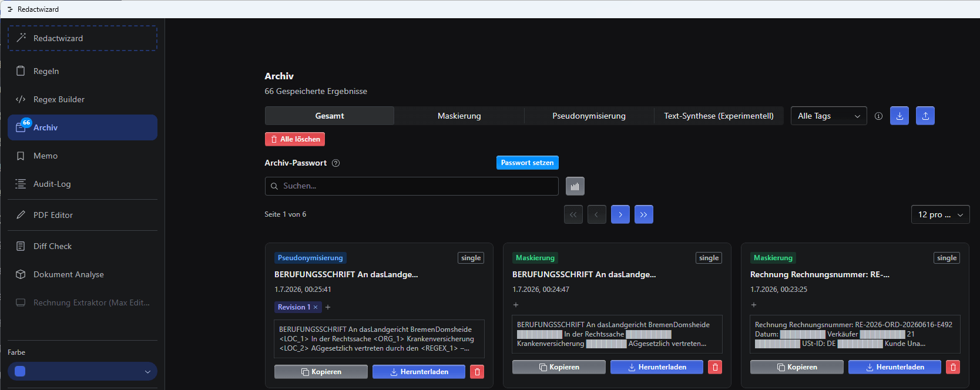Viewport: 980px width, 390px height.
Task: Download the Rechnung Rechnungsnummer result
Action: click(895, 367)
